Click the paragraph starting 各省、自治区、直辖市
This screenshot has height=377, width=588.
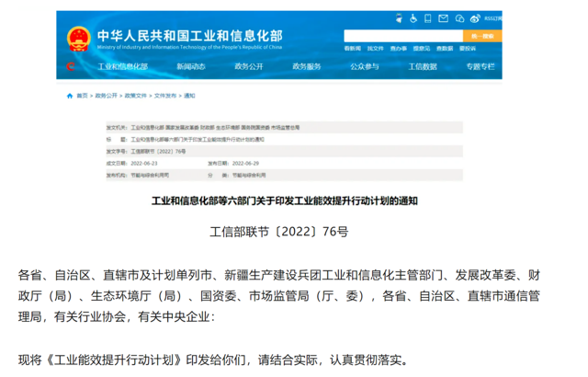tap(279, 296)
